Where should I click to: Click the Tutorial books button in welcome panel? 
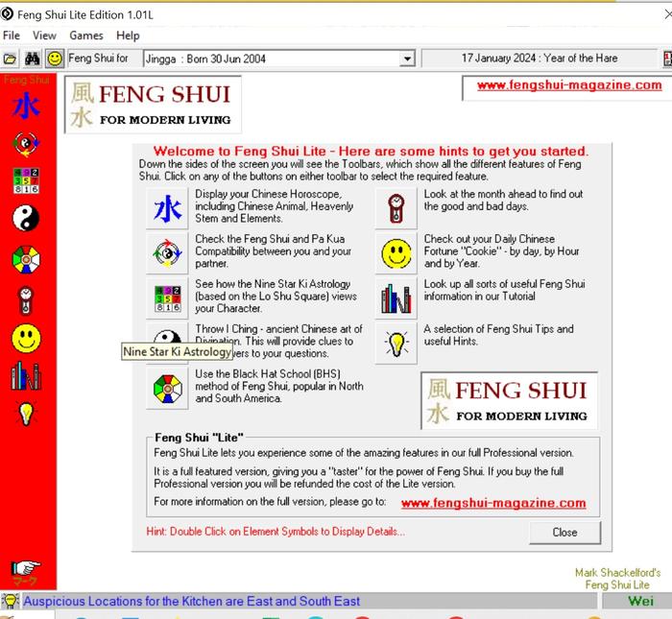click(396, 298)
